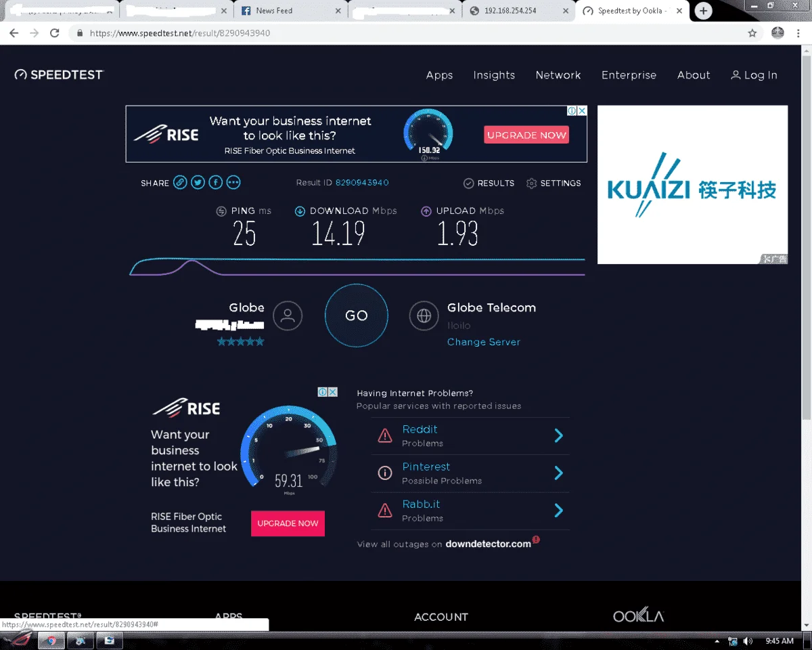Open the Results checkmark link
Screen dimensions: 812x650
tap(489, 183)
